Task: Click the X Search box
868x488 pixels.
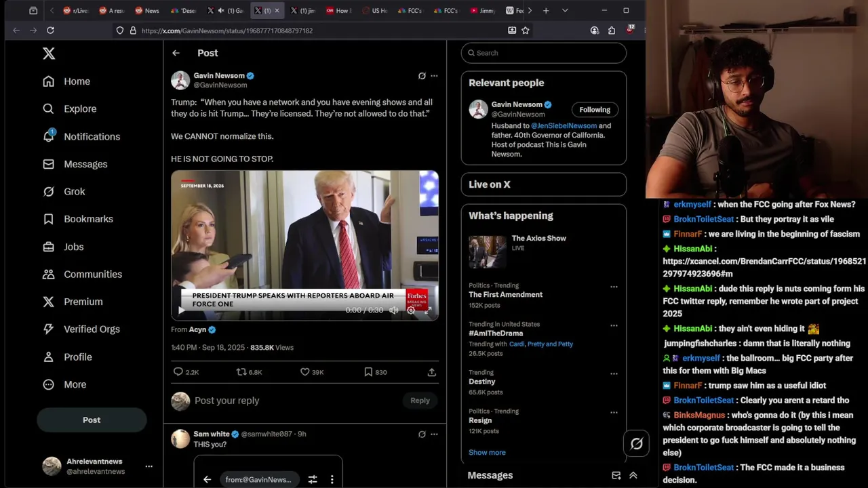Action: 544,53
